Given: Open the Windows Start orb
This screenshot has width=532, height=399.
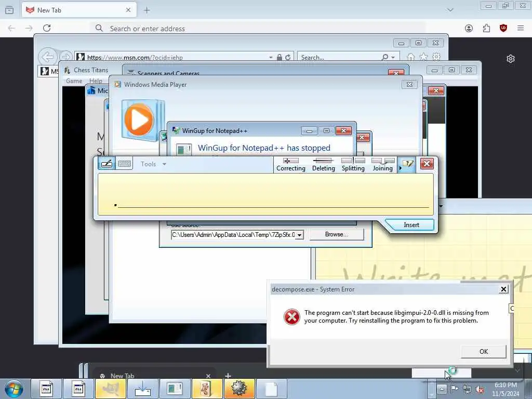Looking at the screenshot, I should [x=14, y=389].
